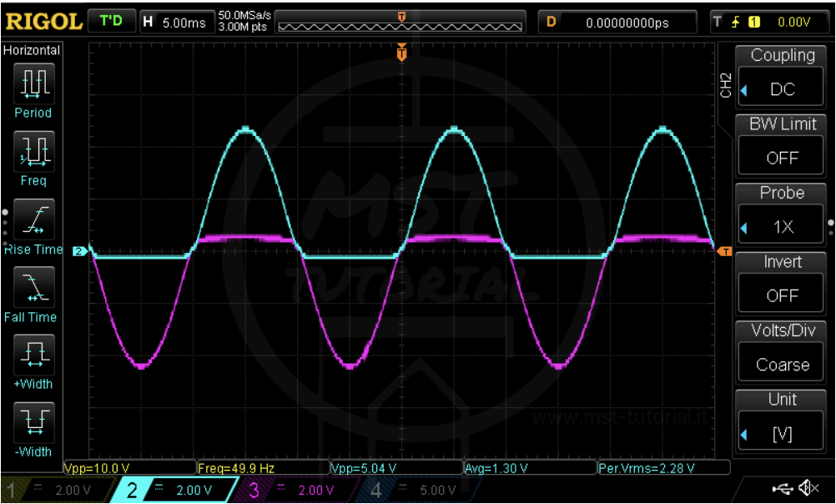Toggle the BW Limit OFF setting
Image resolution: width=836 pixels, height=504 pixels.
(782, 158)
